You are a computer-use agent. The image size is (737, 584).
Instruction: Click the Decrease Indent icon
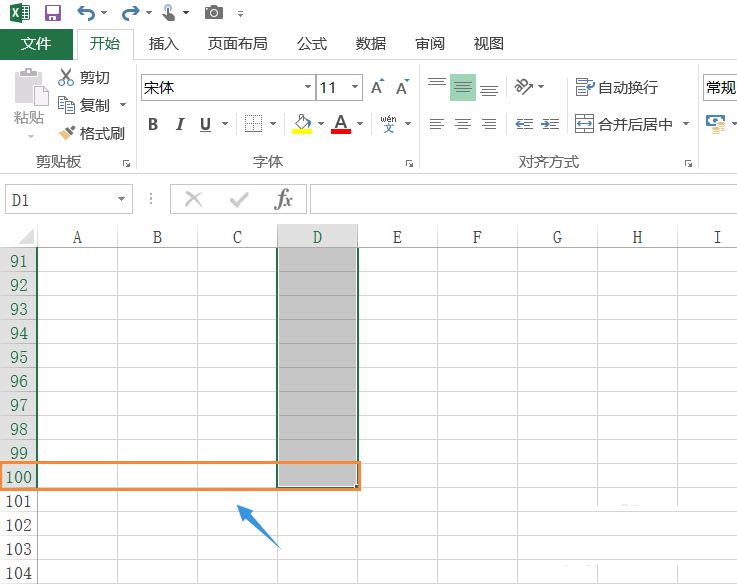click(524, 124)
